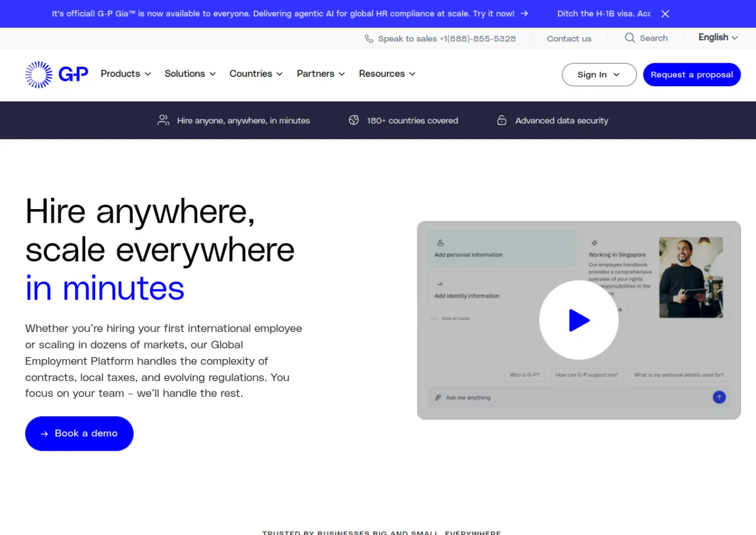Click the search magnifier icon
This screenshot has width=756, height=535.
tap(630, 38)
